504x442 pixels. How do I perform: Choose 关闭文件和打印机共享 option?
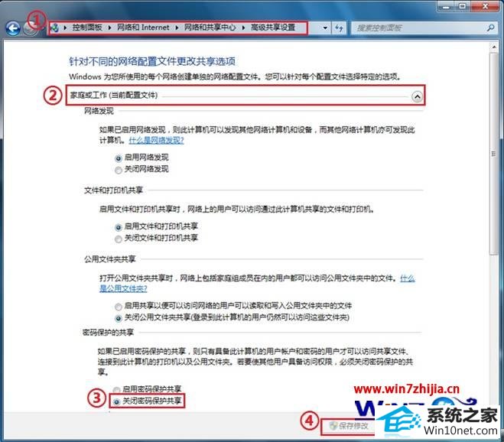pyautogui.click(x=118, y=238)
